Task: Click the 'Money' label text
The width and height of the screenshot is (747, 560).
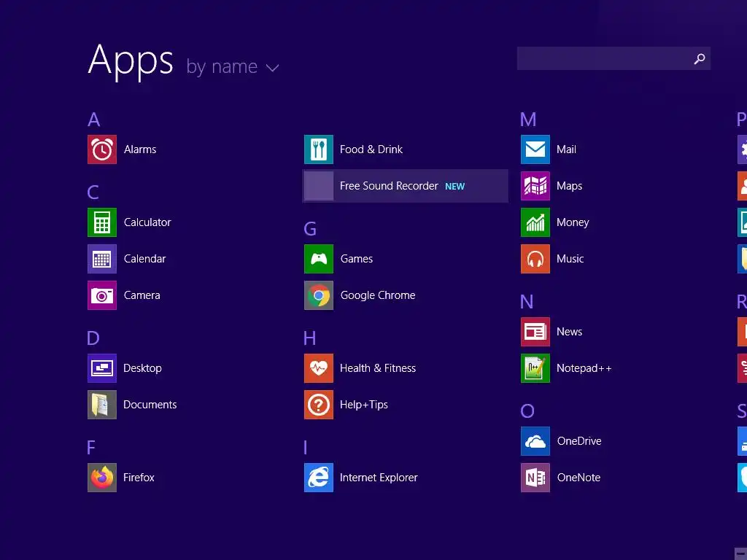Action: (573, 222)
